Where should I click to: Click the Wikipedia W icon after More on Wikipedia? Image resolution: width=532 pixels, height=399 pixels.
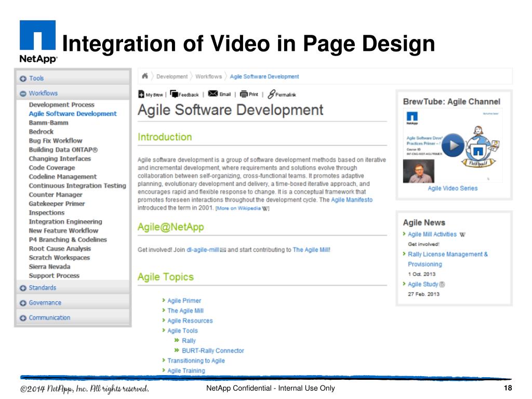point(265,208)
